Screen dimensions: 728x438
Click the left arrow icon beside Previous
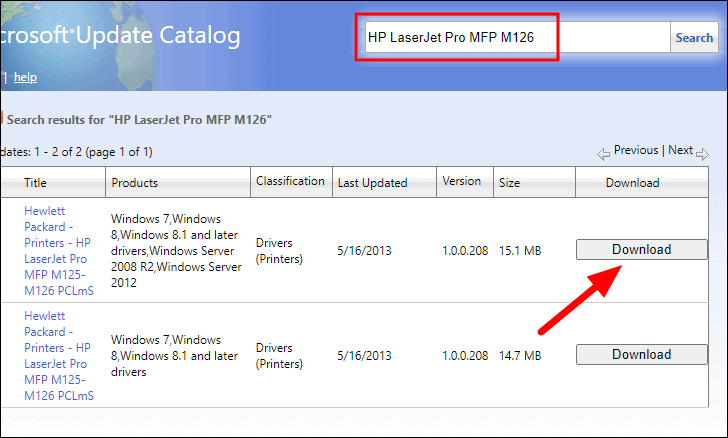pyautogui.click(x=604, y=154)
